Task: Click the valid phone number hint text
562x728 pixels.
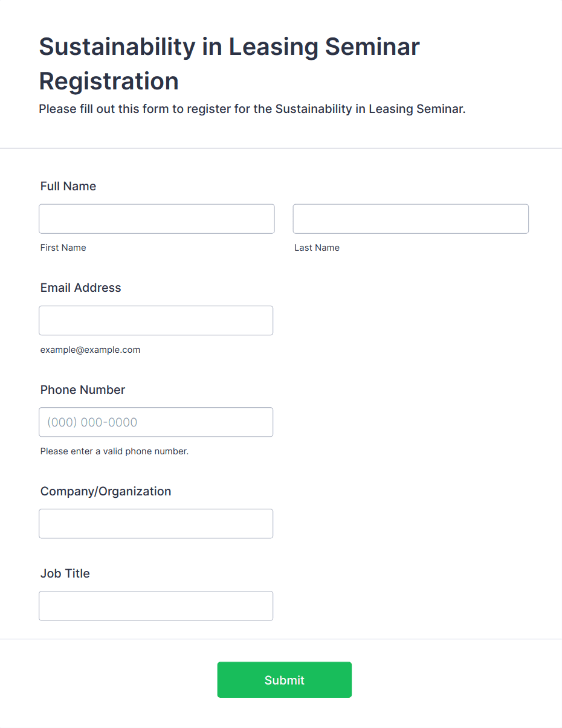Action: 115,451
